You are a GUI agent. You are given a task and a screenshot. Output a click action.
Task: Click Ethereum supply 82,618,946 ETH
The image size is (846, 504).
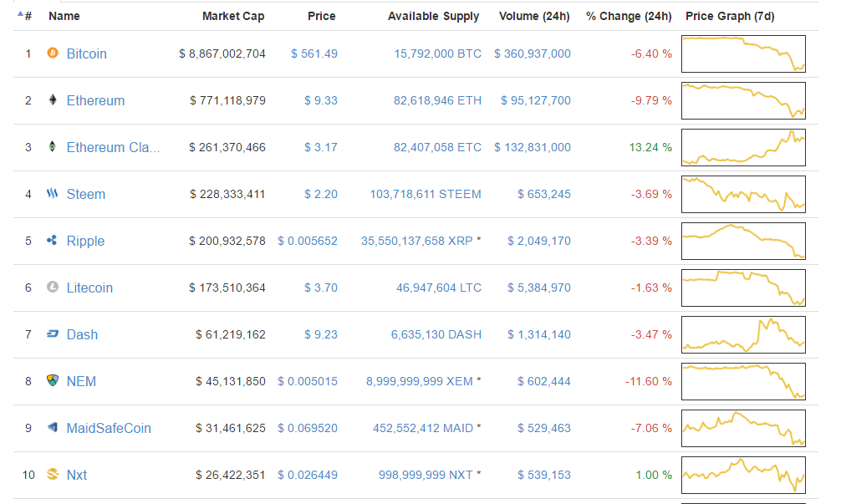pos(437,101)
